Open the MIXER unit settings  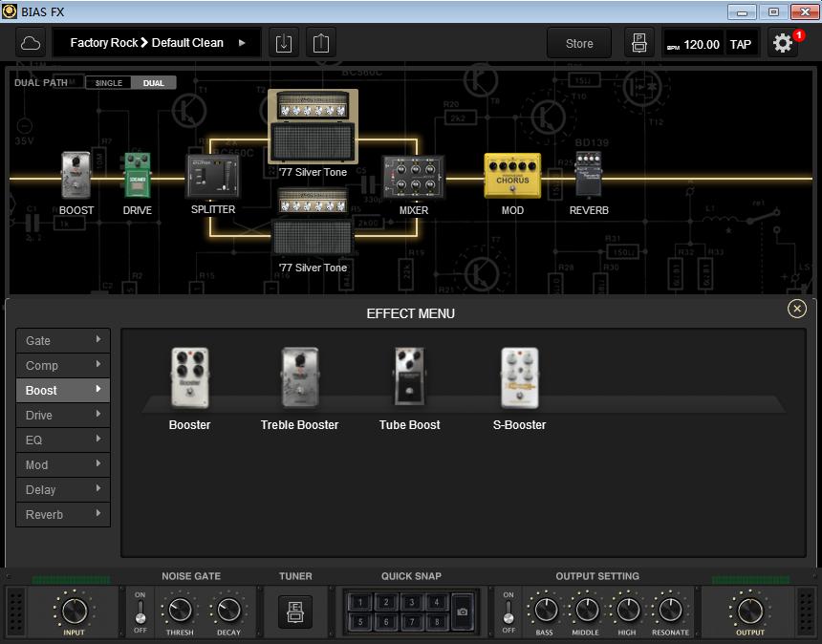click(413, 176)
